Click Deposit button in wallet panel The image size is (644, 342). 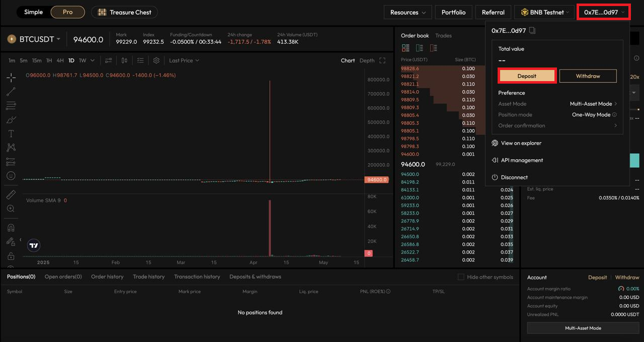pyautogui.click(x=527, y=76)
